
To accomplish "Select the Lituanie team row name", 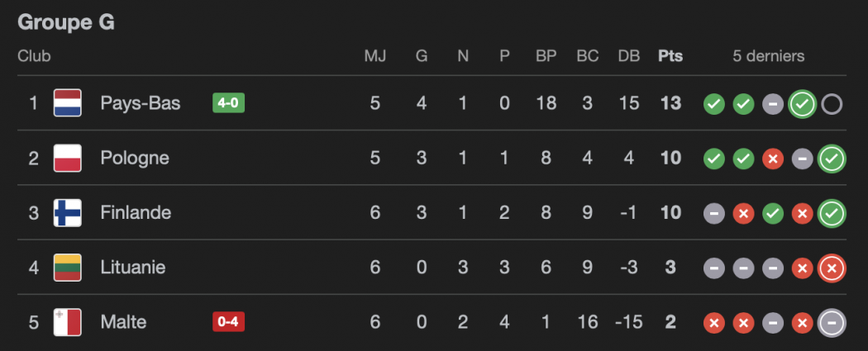I will (x=133, y=268).
